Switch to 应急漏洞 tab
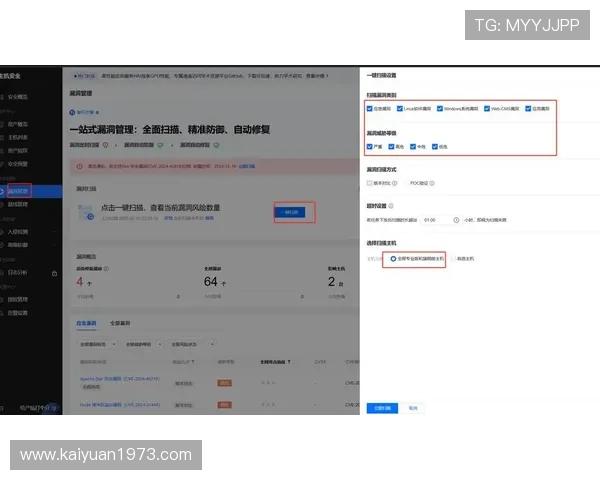The image size is (600, 480). (86, 323)
